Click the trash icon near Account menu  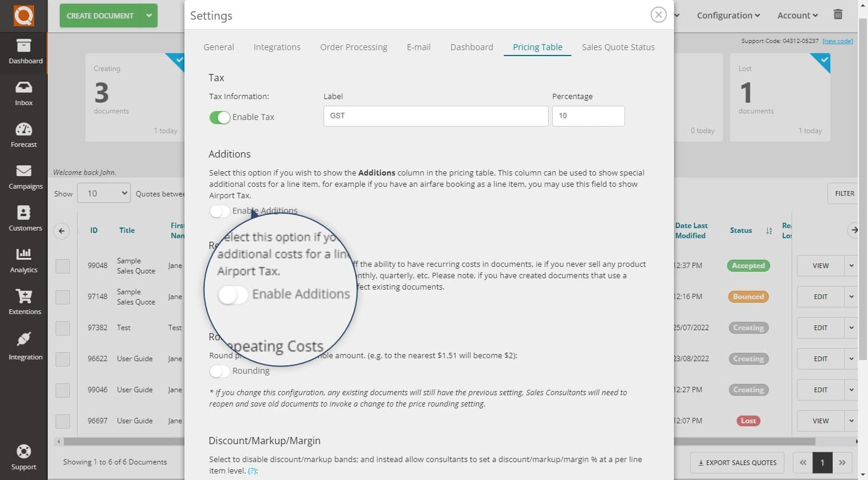(838, 14)
